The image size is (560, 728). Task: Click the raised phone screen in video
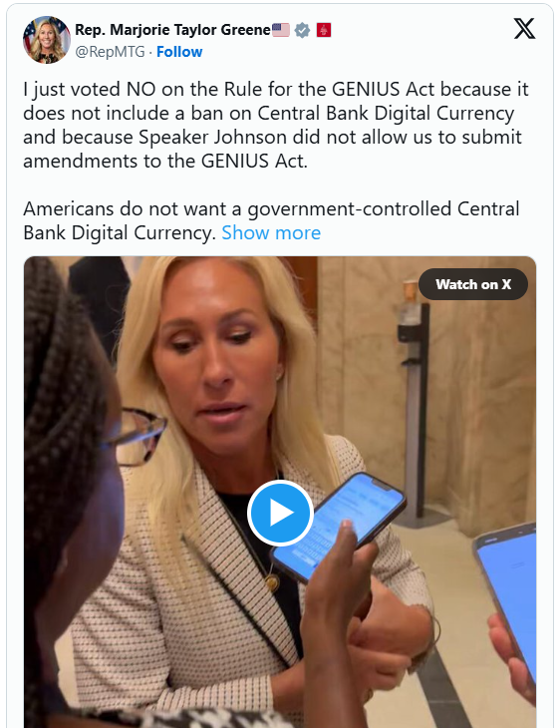point(338,526)
